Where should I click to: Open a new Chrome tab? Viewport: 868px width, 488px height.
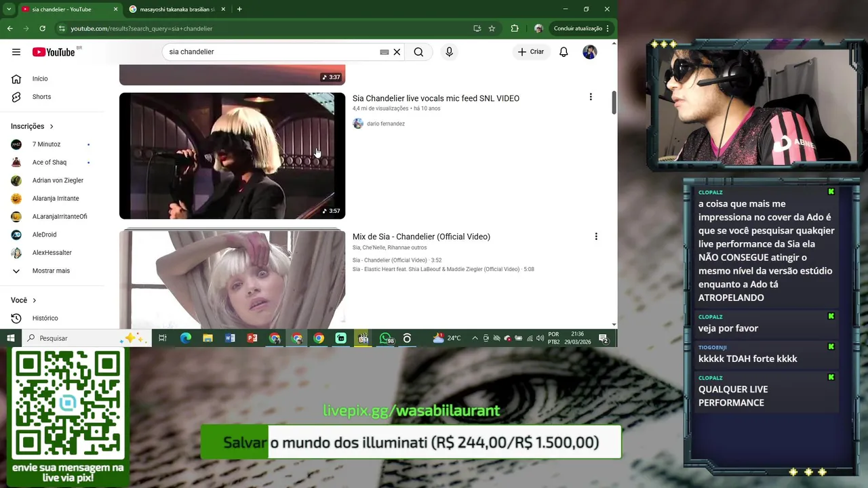[239, 9]
